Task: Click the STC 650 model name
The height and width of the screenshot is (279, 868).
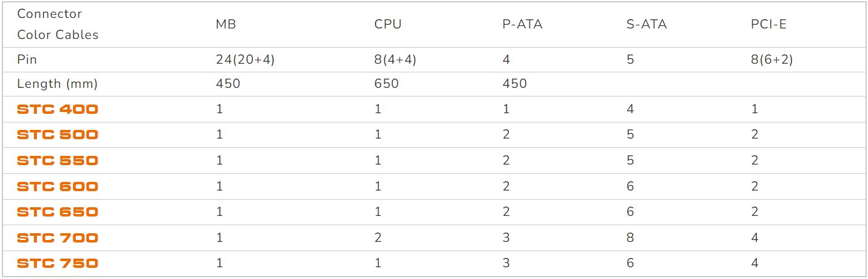Action: [57, 212]
